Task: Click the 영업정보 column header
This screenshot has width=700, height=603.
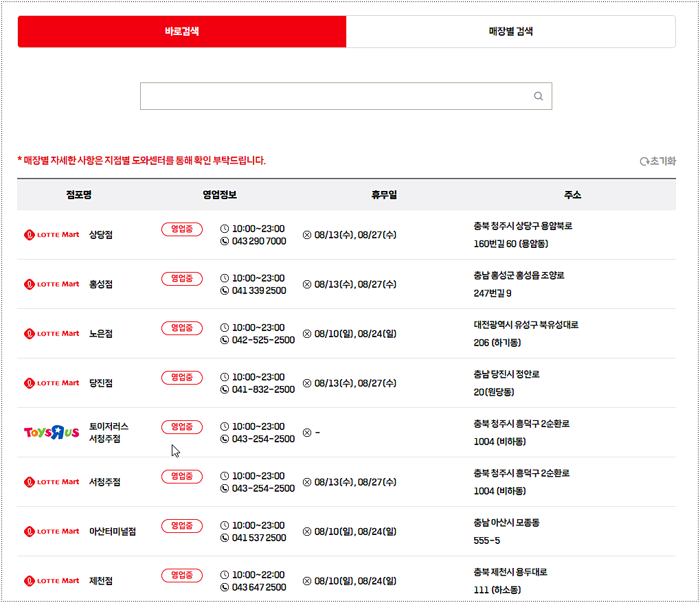Action: tap(220, 195)
